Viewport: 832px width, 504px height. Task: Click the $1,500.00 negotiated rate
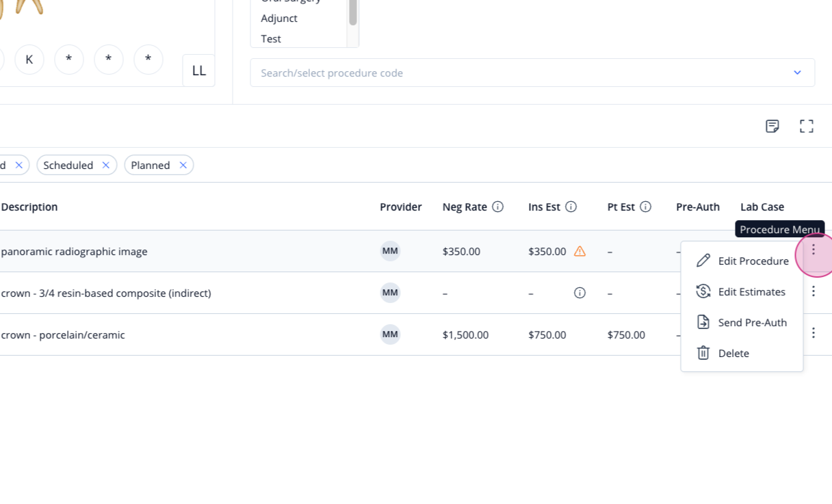[x=465, y=334]
